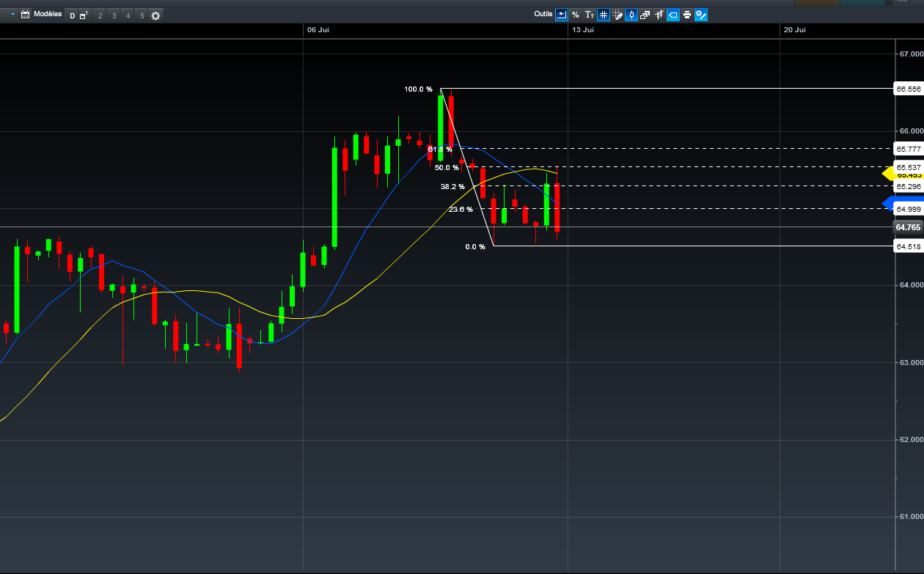Open the templates settings gear
This screenshot has height=574, width=924.
(155, 15)
